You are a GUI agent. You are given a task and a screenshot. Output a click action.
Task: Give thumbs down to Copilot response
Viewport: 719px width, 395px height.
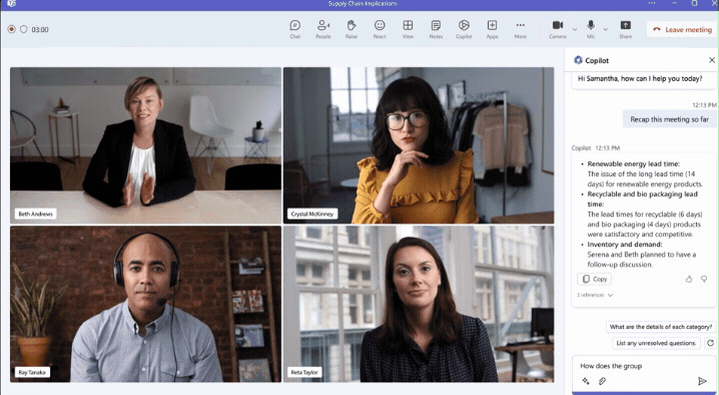click(704, 279)
